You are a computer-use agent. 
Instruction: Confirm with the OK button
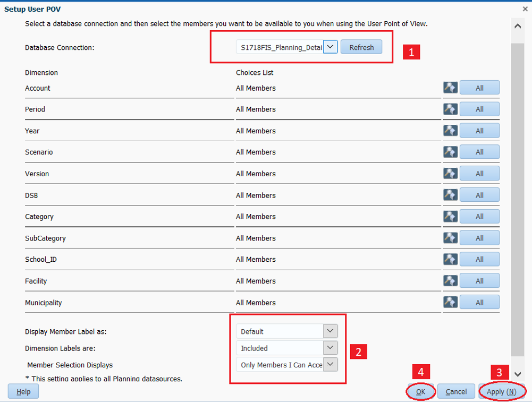(420, 392)
